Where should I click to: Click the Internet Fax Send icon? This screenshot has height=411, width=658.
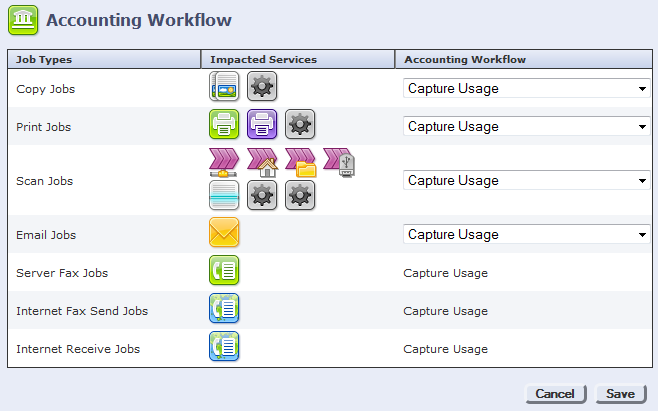(224, 310)
